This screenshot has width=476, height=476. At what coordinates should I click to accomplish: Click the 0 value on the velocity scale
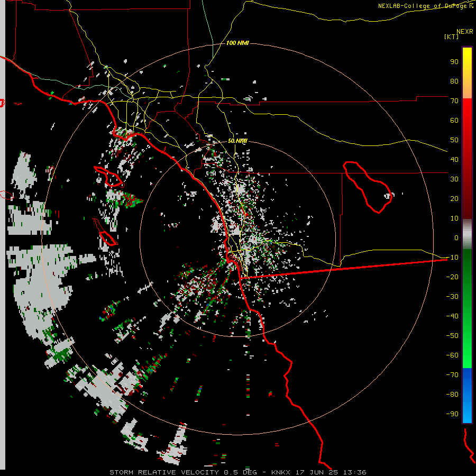point(456,237)
